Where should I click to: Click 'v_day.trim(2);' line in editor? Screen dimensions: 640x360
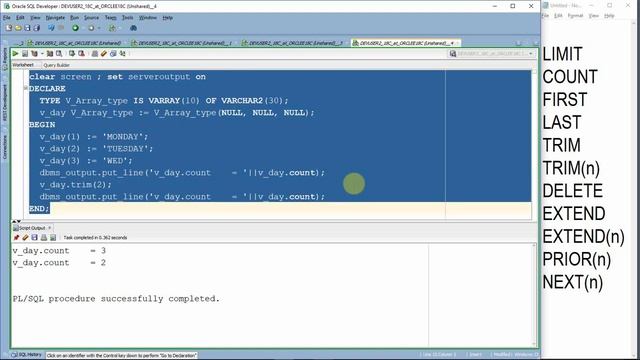[76, 184]
